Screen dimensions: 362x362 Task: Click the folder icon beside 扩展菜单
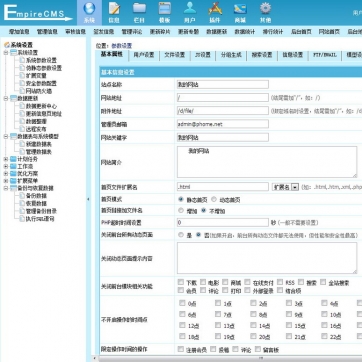(13, 181)
